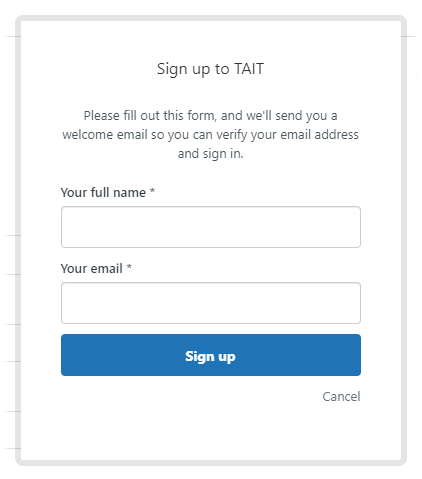Click the "and sign in." text line
The image size is (422, 479).
[211, 154]
